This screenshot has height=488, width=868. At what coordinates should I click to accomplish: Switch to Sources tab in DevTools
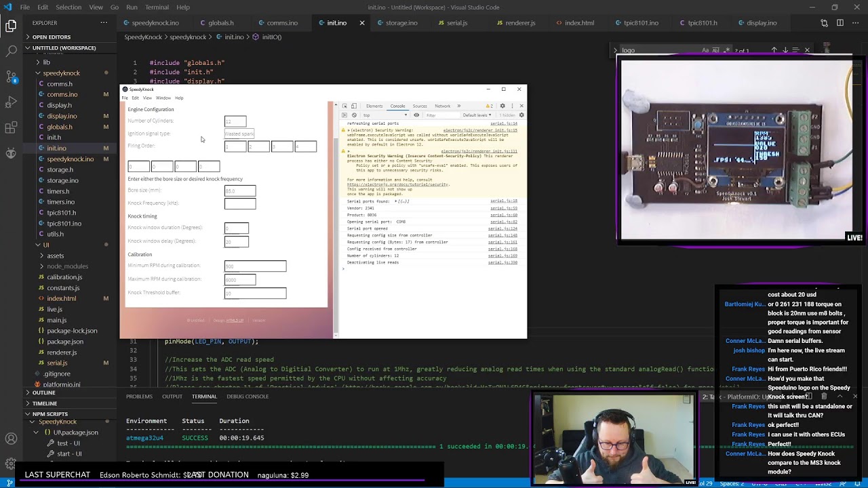(x=420, y=106)
